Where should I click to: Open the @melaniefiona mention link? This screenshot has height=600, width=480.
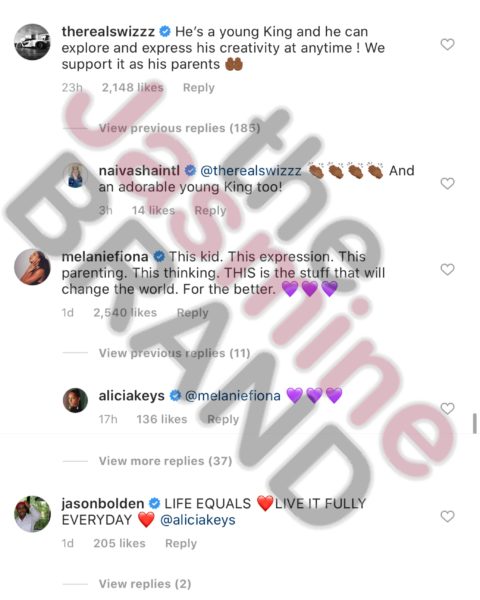pos(233,396)
